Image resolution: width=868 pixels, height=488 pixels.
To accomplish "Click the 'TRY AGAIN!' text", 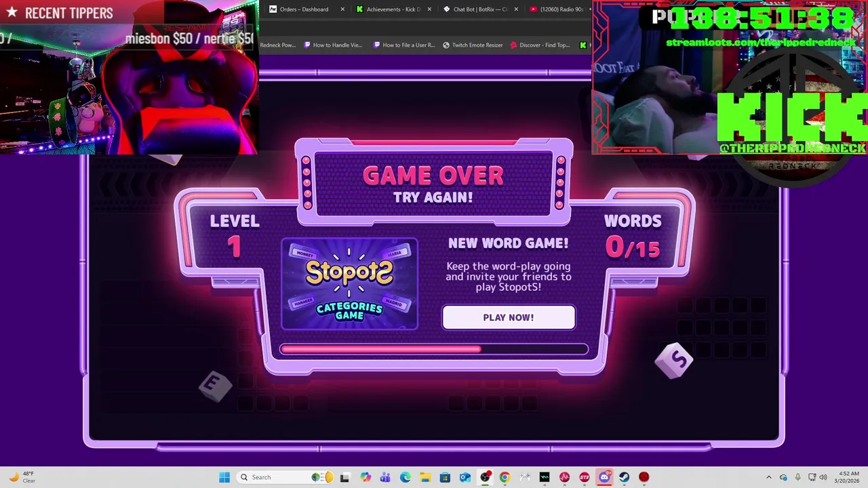I will pyautogui.click(x=433, y=197).
